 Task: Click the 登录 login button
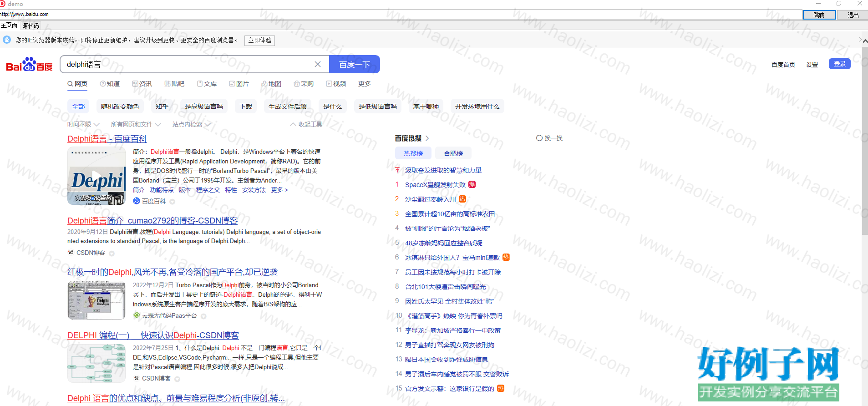840,64
